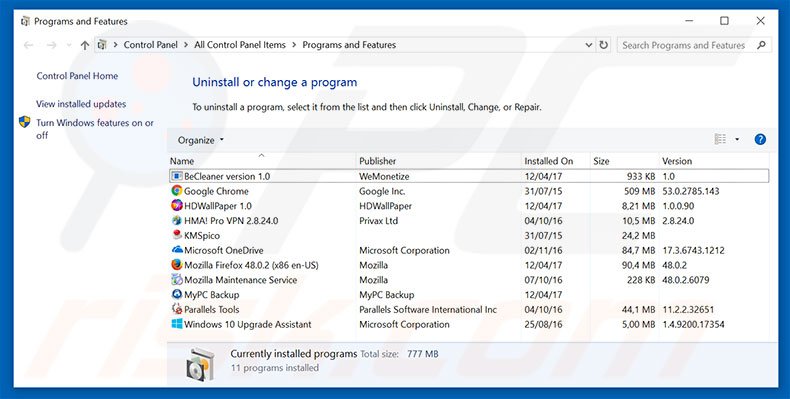Click the 84,7 MB size cell
The image size is (790, 399).
point(638,250)
